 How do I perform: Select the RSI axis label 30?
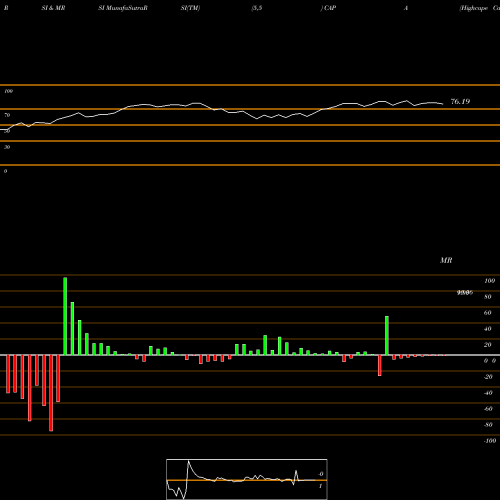point(7,147)
